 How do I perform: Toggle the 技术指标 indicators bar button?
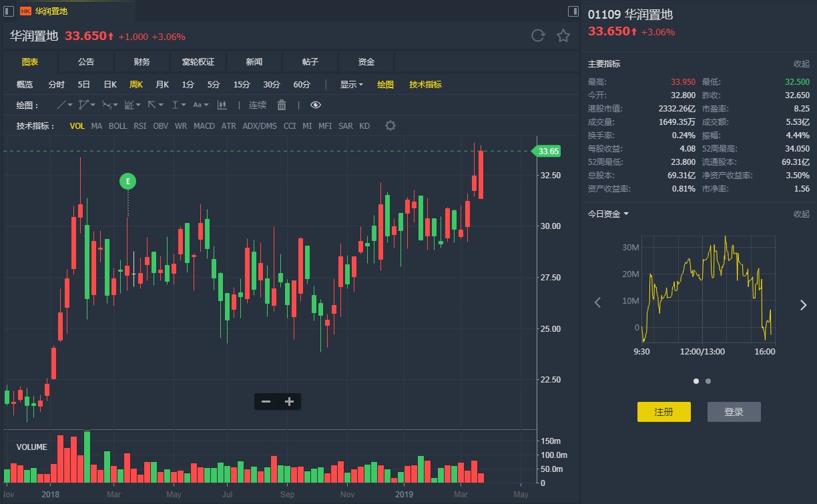tap(425, 85)
